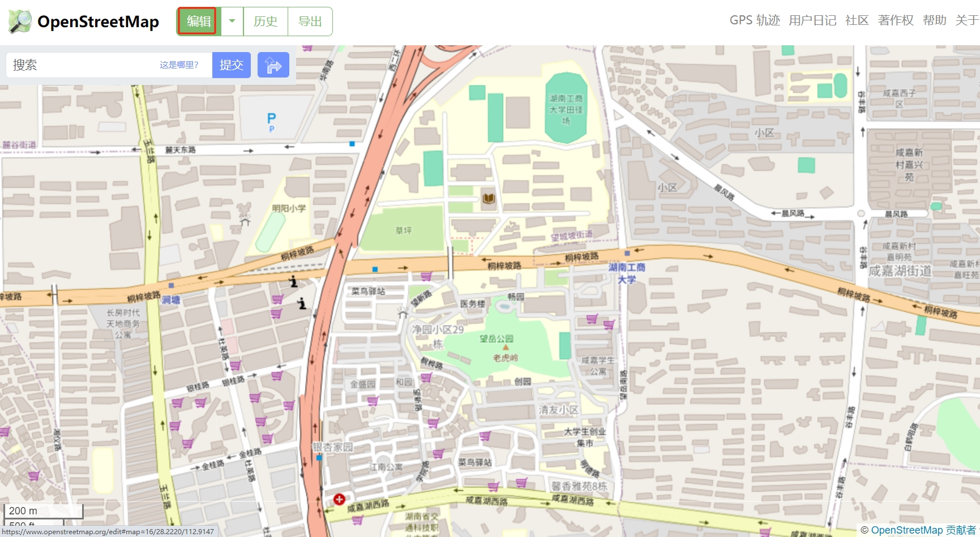Click the 历史 button
Viewport: 980px width, 537px height.
[x=266, y=22]
